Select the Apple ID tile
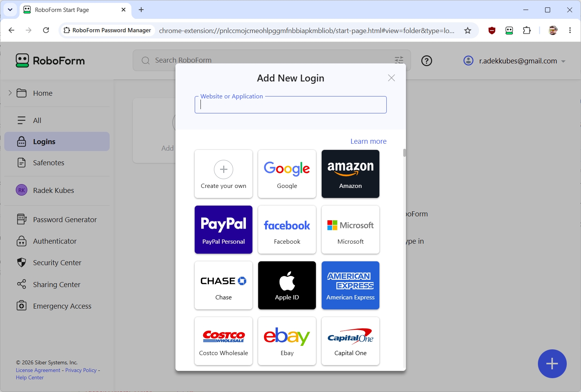 tap(287, 285)
